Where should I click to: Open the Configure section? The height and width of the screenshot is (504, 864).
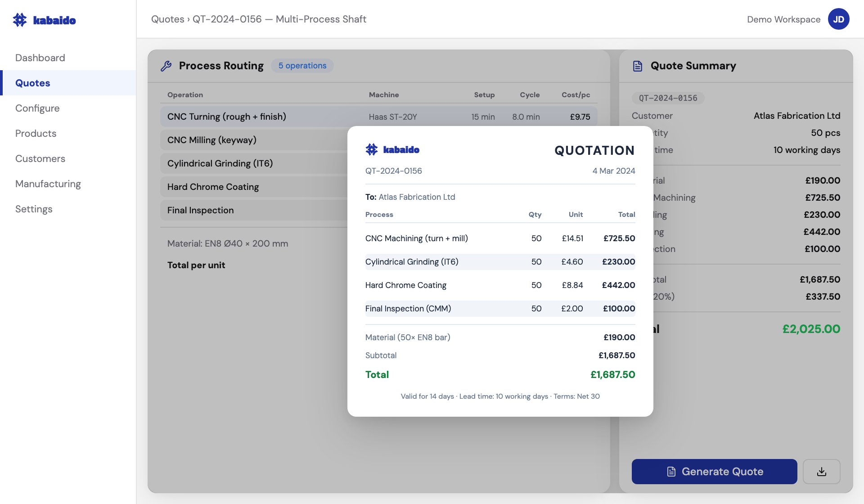pos(37,108)
